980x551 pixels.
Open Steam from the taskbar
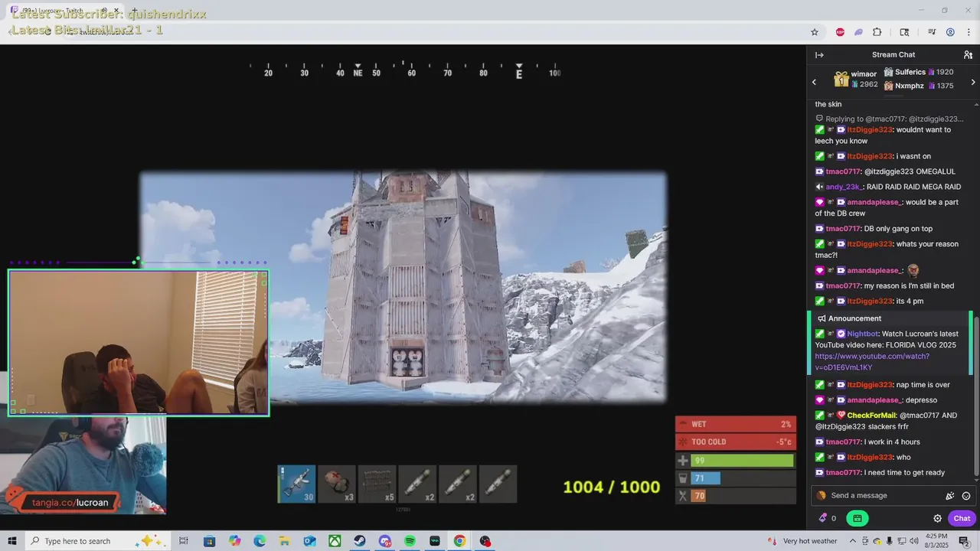click(x=360, y=541)
